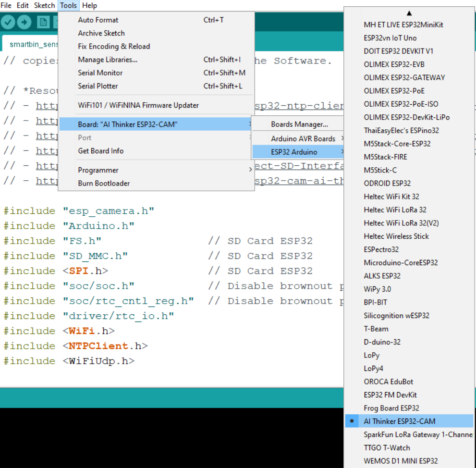Expand the ESP32 Arduino submenu
The width and height of the screenshot is (476, 468).
(298, 152)
